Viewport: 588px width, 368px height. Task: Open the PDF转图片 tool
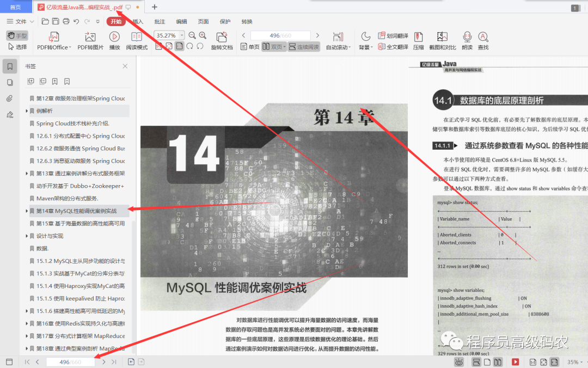click(x=90, y=41)
